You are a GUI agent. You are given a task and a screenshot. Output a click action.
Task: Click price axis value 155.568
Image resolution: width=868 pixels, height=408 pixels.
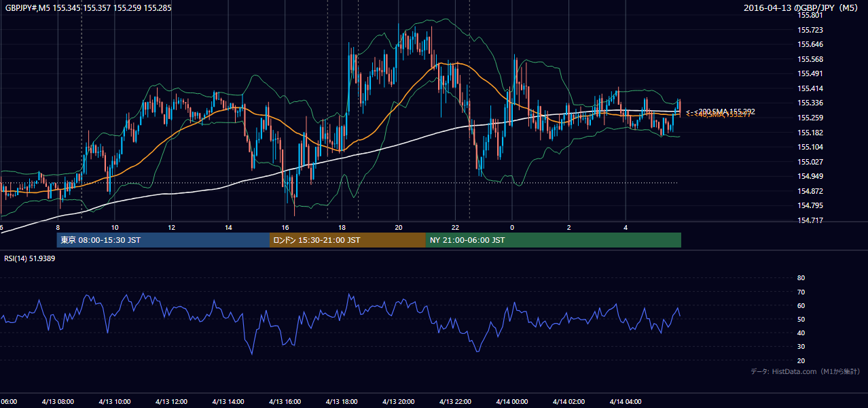(x=810, y=59)
